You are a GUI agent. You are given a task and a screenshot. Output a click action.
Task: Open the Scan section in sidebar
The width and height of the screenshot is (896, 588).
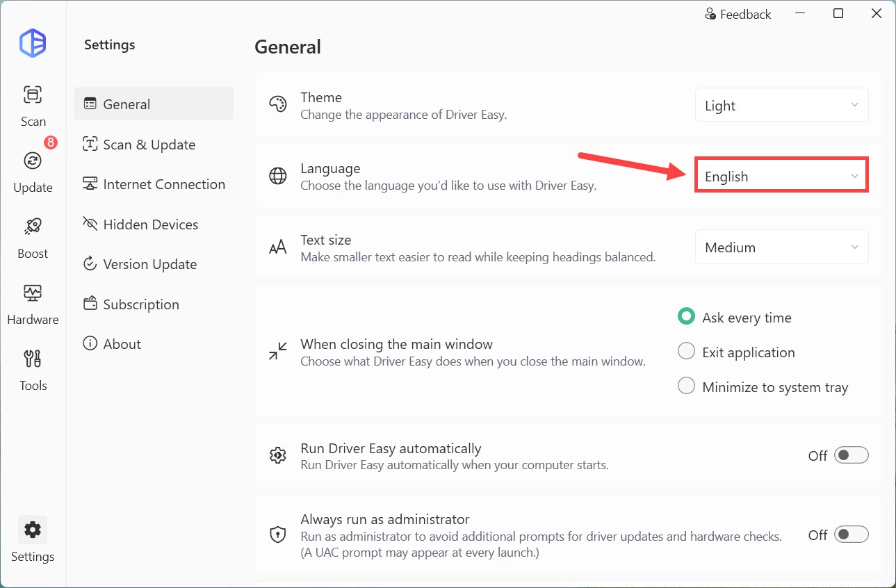(33, 106)
